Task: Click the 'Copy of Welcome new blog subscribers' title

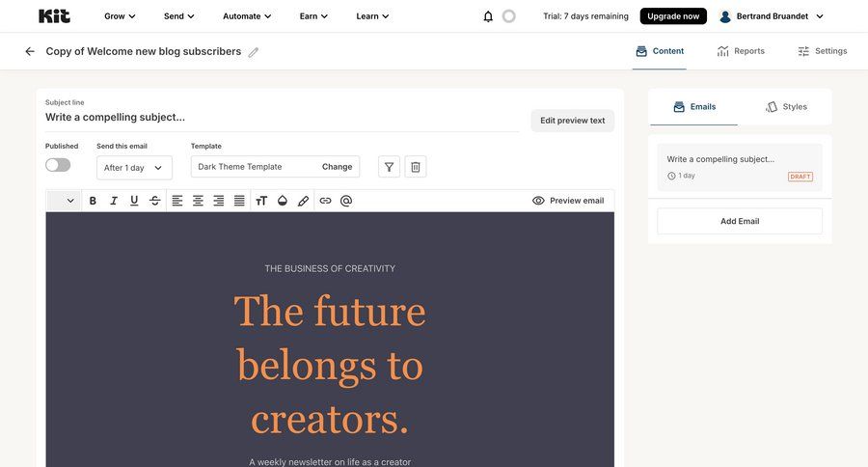Action: coord(144,51)
